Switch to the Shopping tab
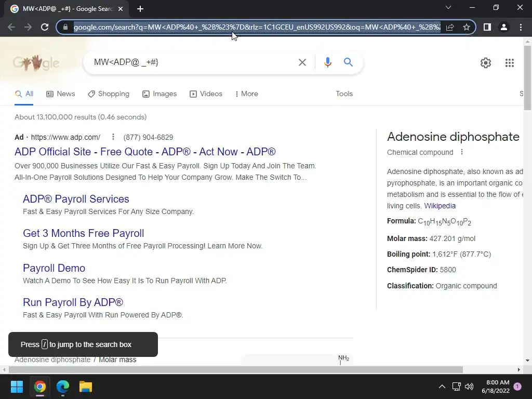Viewport: 532px width, 399px height. 109,94
